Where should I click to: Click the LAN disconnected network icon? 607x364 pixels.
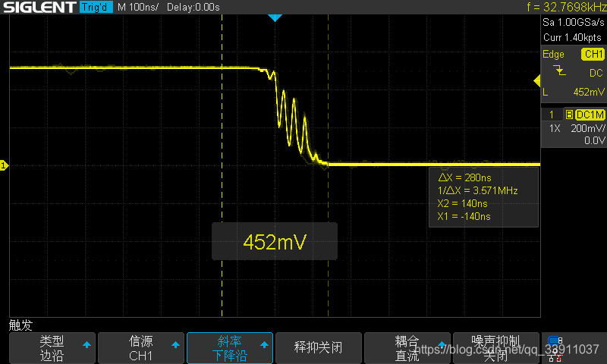point(555,356)
